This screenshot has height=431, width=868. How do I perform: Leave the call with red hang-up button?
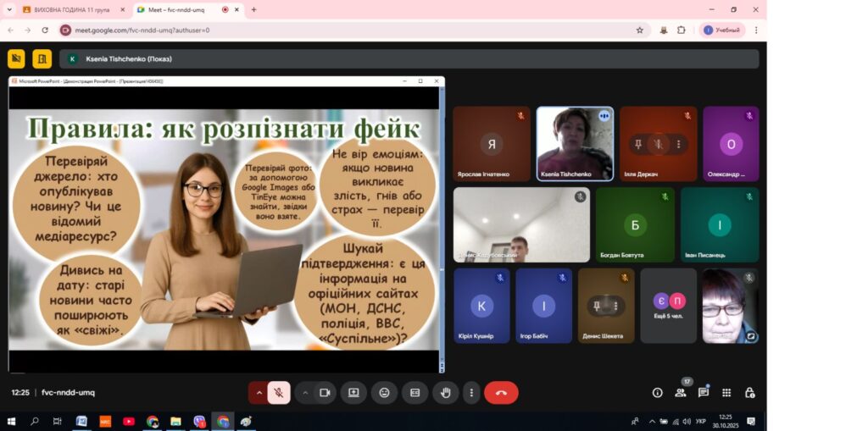pyautogui.click(x=501, y=393)
